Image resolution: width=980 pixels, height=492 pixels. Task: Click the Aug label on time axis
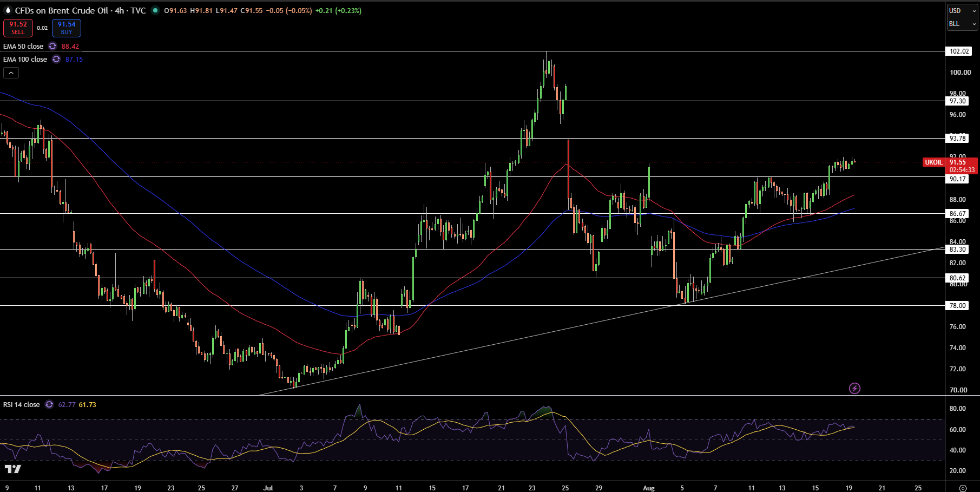[x=649, y=488]
